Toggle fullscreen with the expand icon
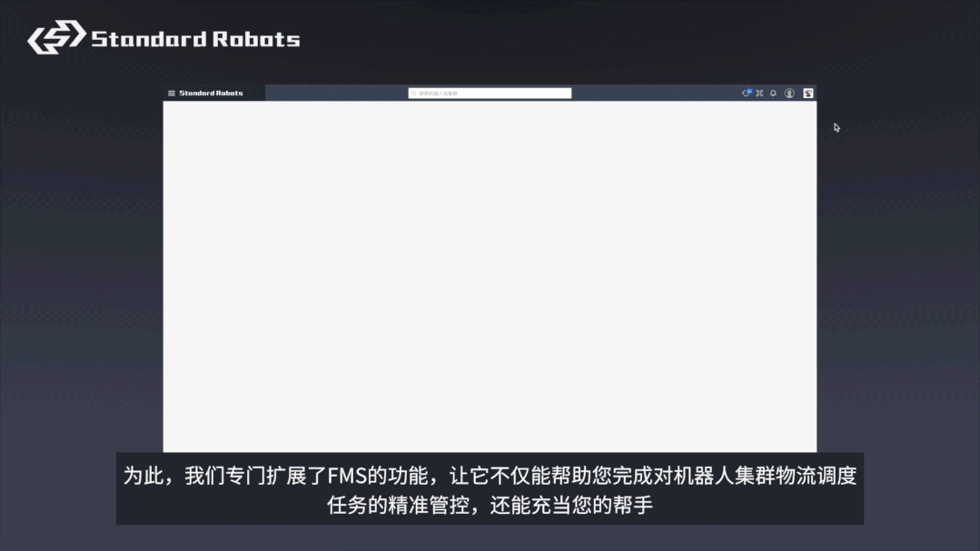The image size is (980, 551). [759, 93]
